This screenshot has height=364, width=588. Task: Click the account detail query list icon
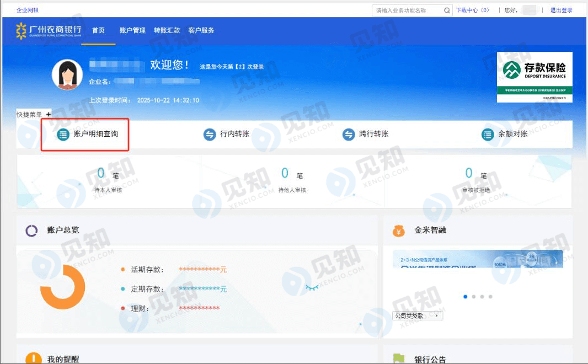63,134
